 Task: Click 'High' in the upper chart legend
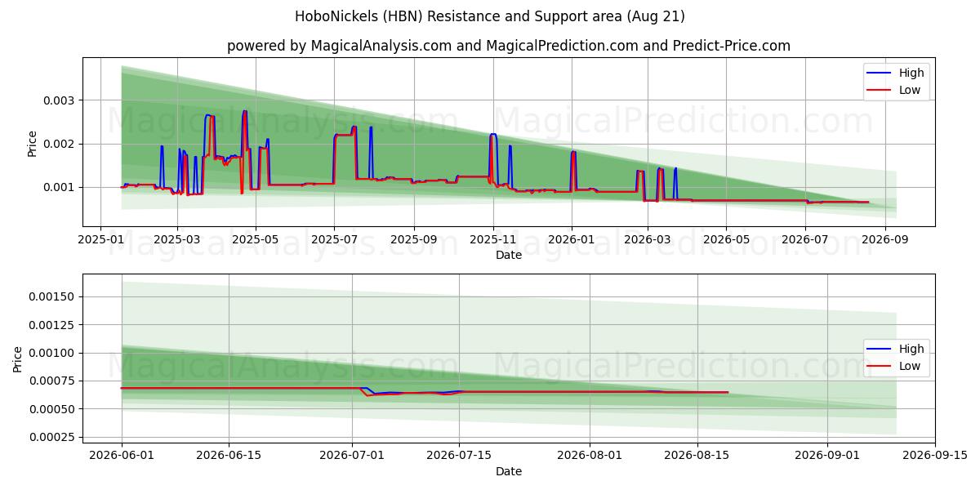tap(911, 73)
